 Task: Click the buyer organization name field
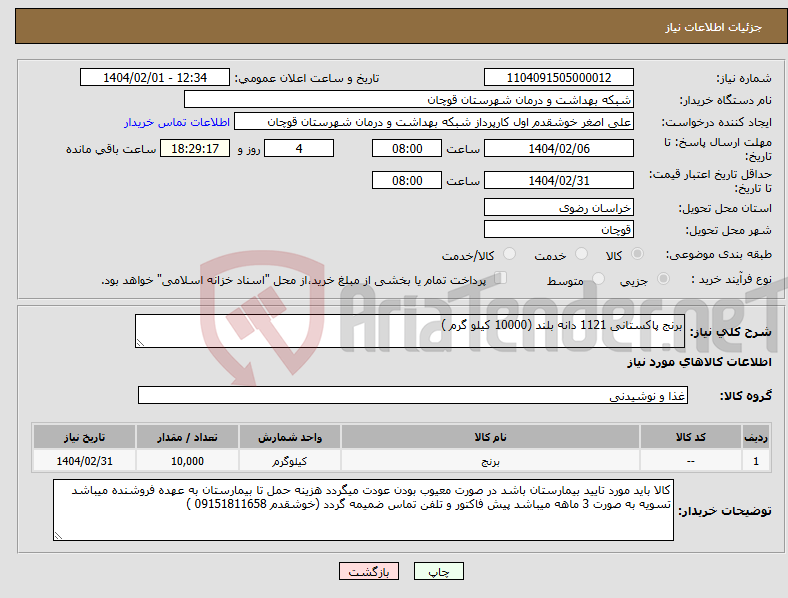click(x=409, y=99)
